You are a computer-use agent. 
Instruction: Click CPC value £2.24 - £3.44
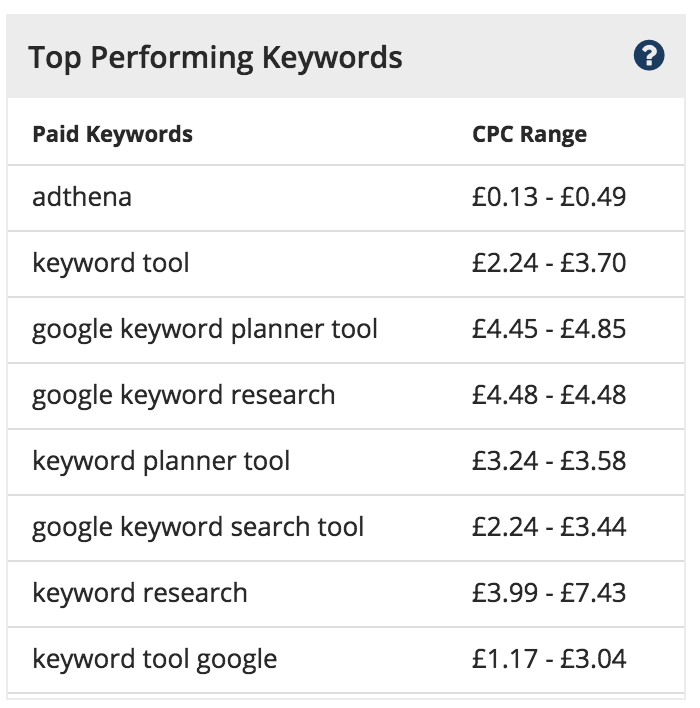coord(549,526)
